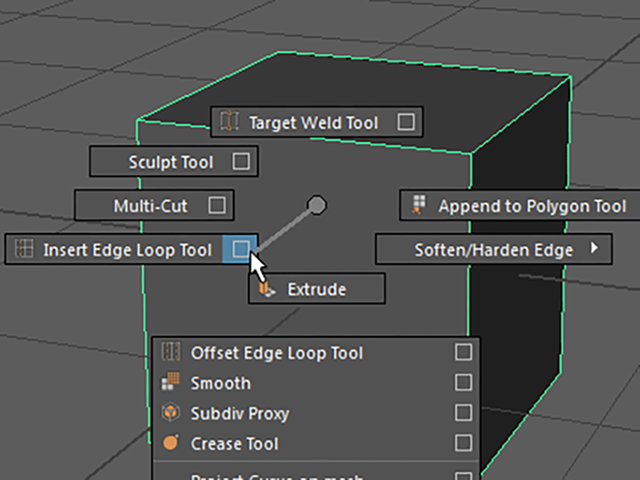Choose Crease Tool menu entry
Viewport: 640px width, 480px height.
click(x=316, y=443)
